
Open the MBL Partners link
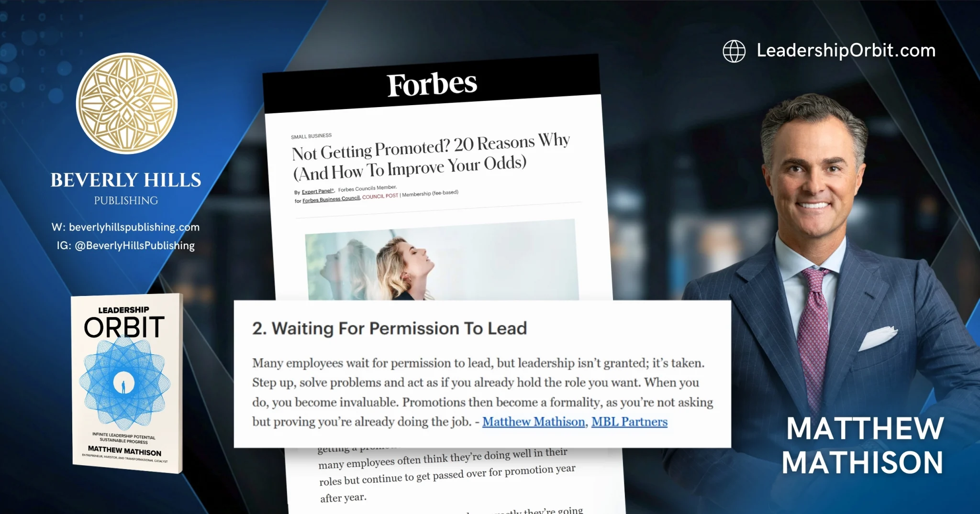tap(629, 422)
